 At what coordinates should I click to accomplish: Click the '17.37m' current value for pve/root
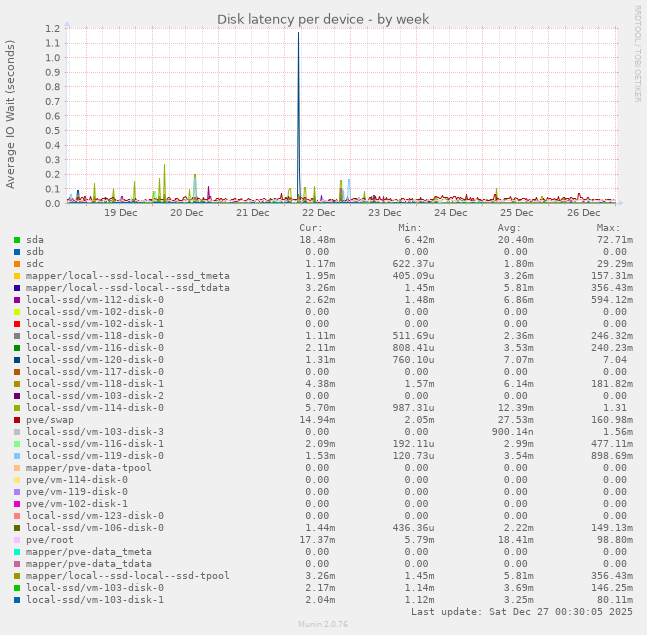coord(317,540)
